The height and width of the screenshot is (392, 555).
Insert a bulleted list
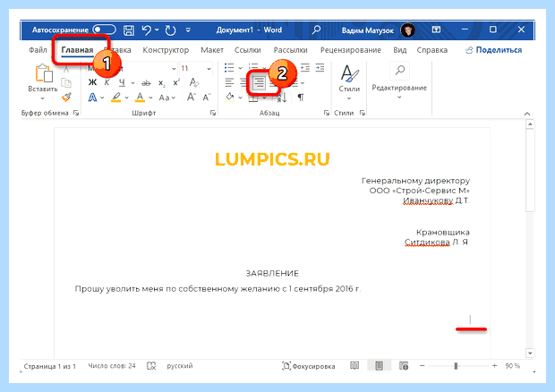[229, 68]
